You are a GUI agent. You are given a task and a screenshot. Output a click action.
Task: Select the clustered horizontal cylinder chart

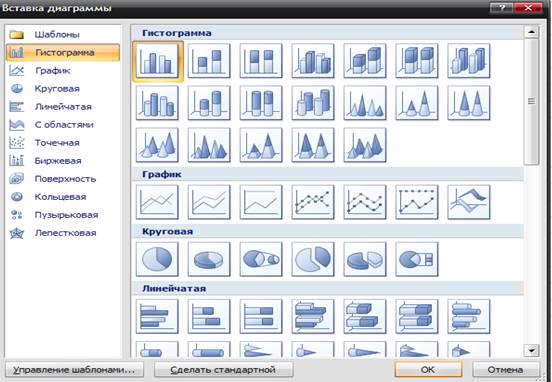pos(469,316)
